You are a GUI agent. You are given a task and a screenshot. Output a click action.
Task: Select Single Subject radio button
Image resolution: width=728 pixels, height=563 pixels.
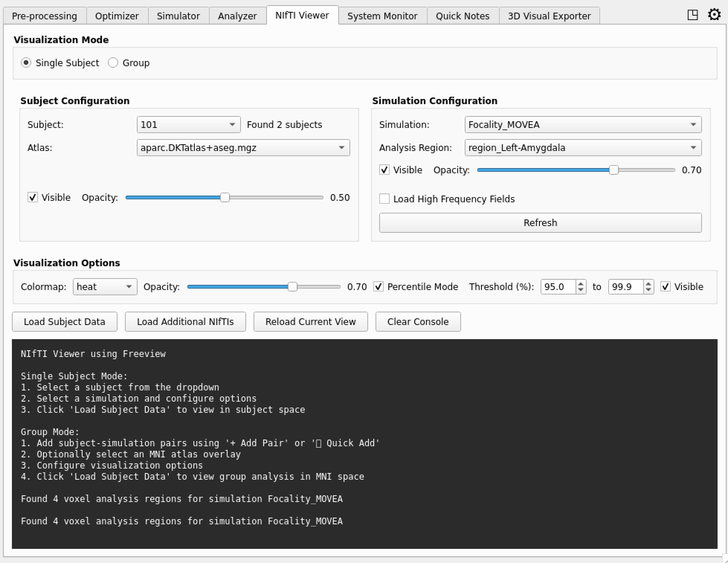(26, 63)
